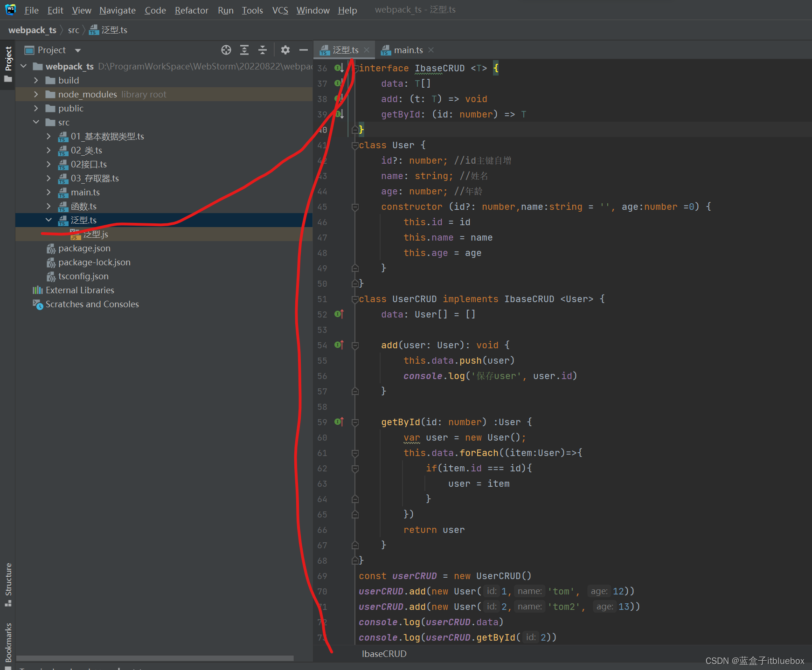Collapse the src folder
The height and width of the screenshot is (670, 812).
coord(36,122)
